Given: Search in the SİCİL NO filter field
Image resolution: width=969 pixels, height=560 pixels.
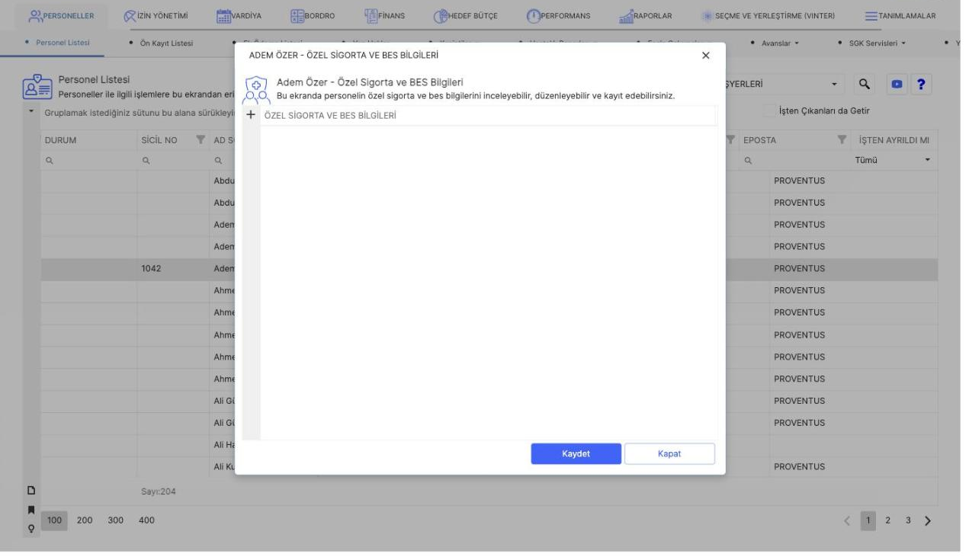Looking at the screenshot, I should pyautogui.click(x=173, y=161).
